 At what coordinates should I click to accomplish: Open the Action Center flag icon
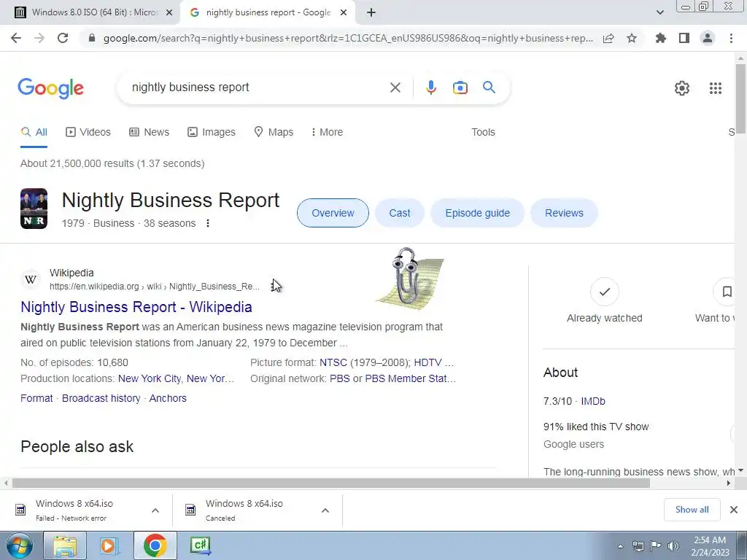pos(656,546)
